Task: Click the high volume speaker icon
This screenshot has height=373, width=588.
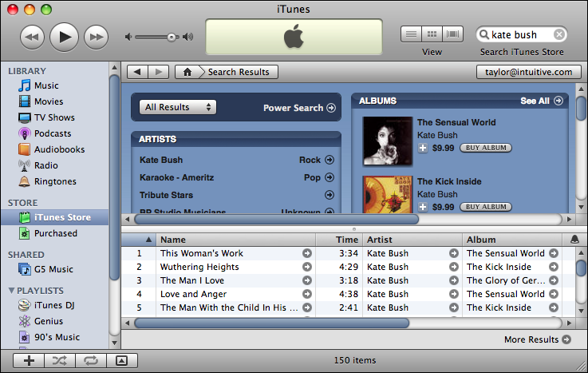Action: coord(187,37)
